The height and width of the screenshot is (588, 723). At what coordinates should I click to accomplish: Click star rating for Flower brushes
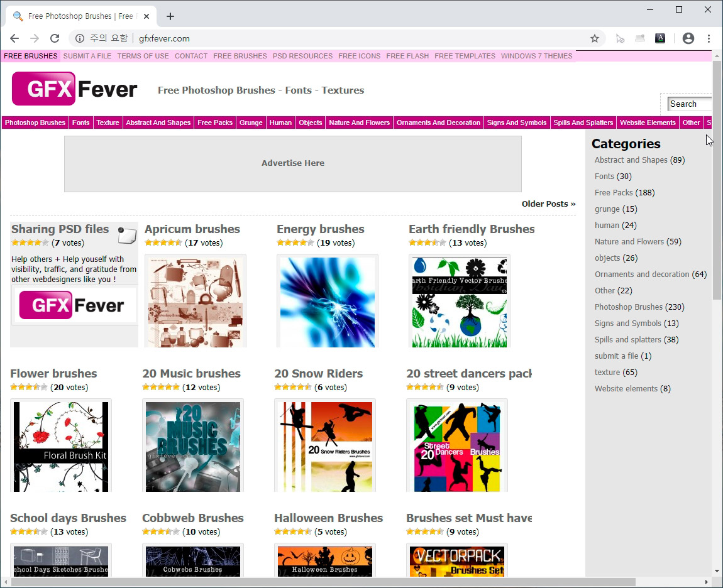point(28,387)
